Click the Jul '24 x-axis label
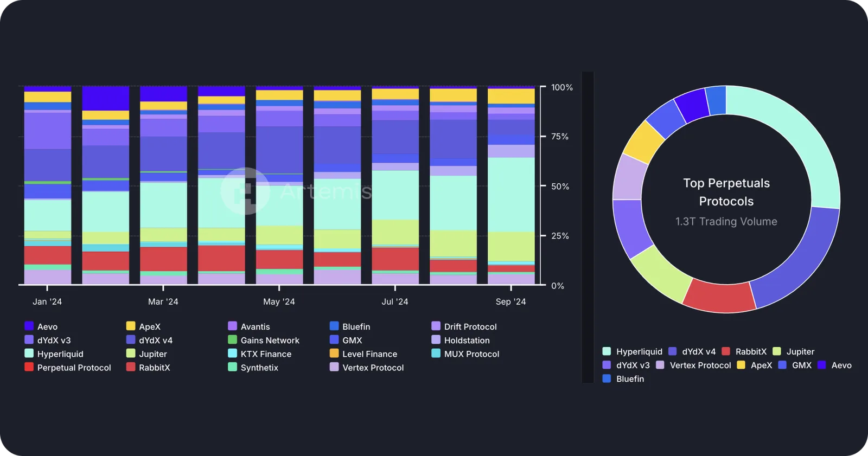The height and width of the screenshot is (456, 868). [395, 301]
